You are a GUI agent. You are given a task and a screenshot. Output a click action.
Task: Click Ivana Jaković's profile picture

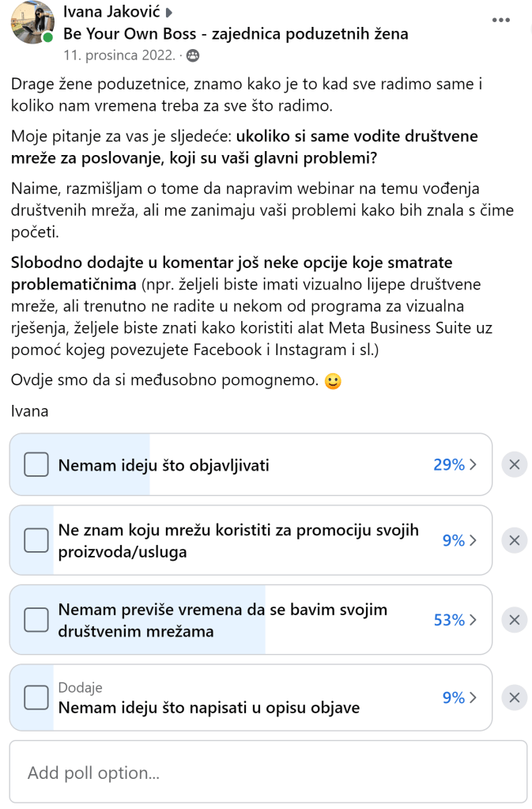(32, 22)
